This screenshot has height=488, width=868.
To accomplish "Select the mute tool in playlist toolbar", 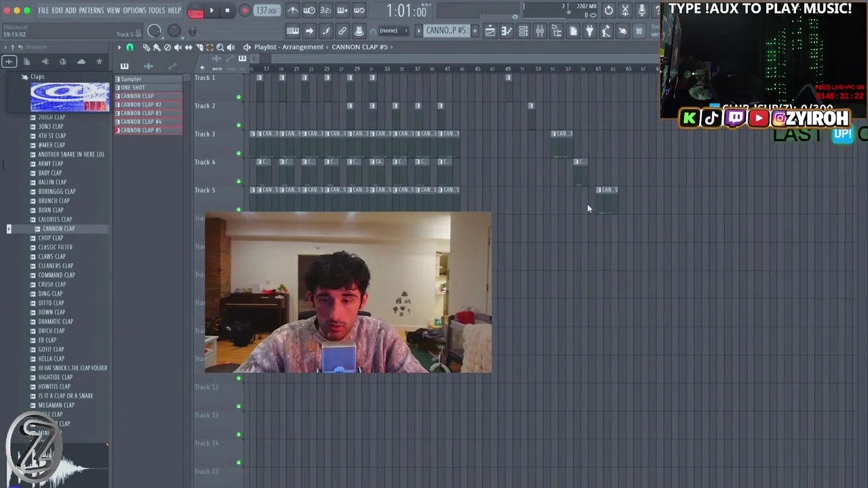I will (178, 47).
